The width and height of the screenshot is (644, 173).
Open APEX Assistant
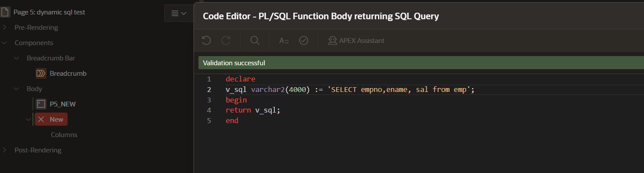pyautogui.click(x=356, y=40)
